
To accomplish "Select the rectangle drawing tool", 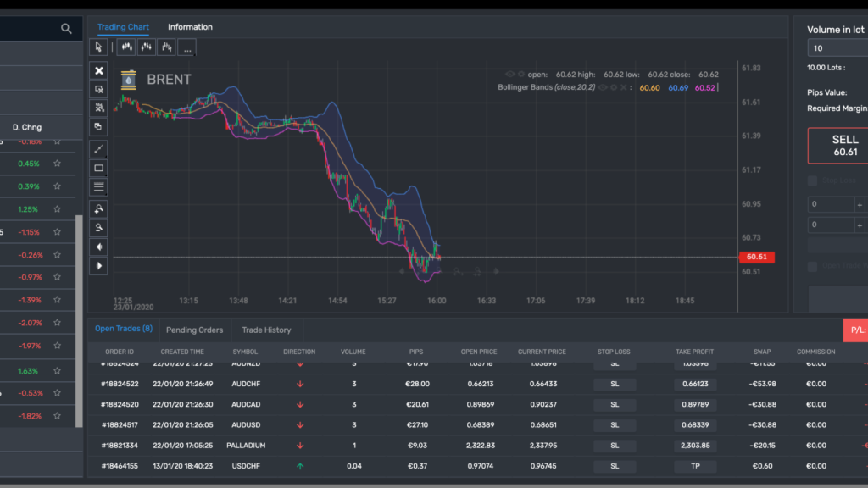I will tap(98, 168).
